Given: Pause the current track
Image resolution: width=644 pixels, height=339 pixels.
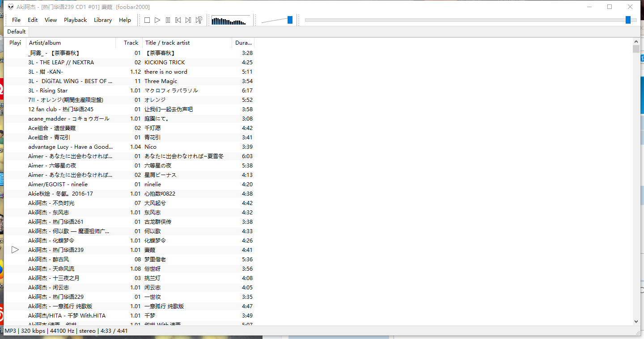Looking at the screenshot, I should 167,20.
